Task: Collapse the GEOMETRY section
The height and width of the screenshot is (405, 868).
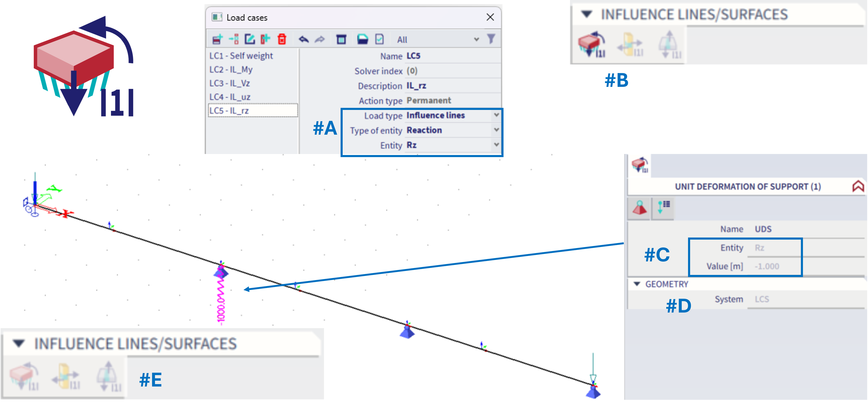Action: point(637,284)
